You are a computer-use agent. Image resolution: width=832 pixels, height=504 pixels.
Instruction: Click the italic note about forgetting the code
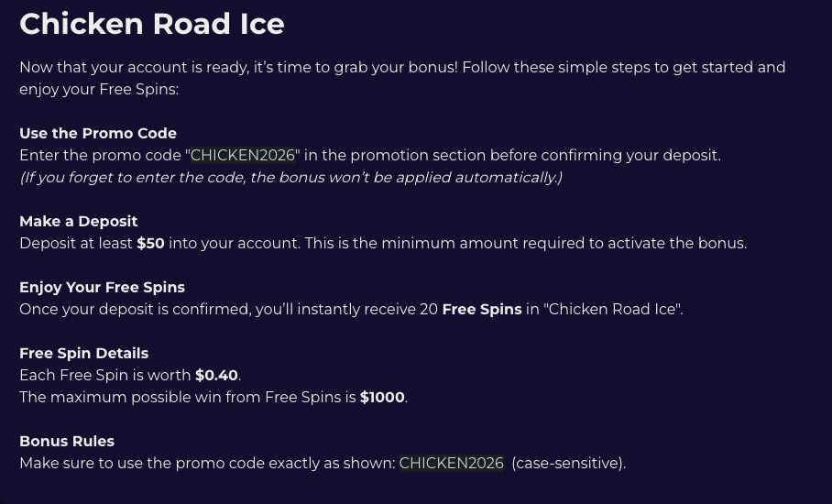(290, 178)
